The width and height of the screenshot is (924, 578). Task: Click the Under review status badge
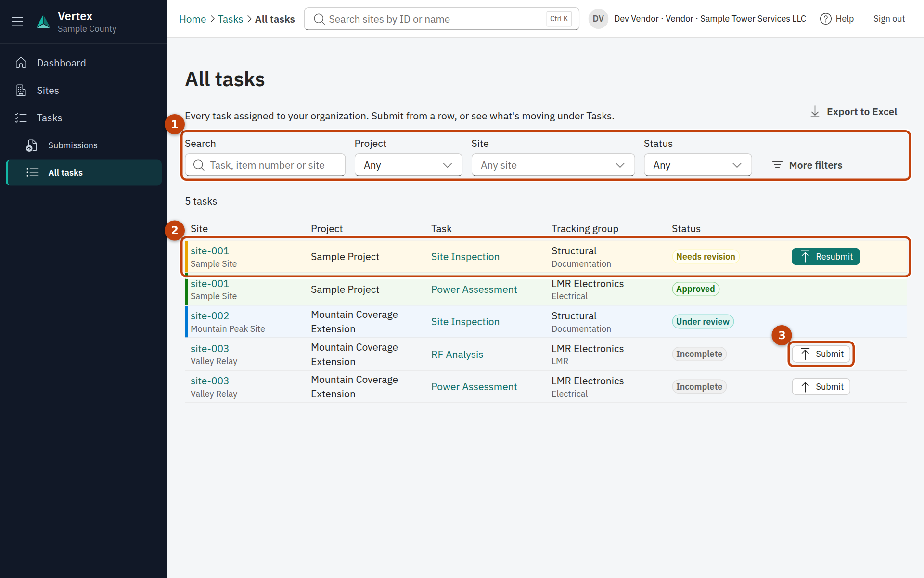(x=703, y=322)
